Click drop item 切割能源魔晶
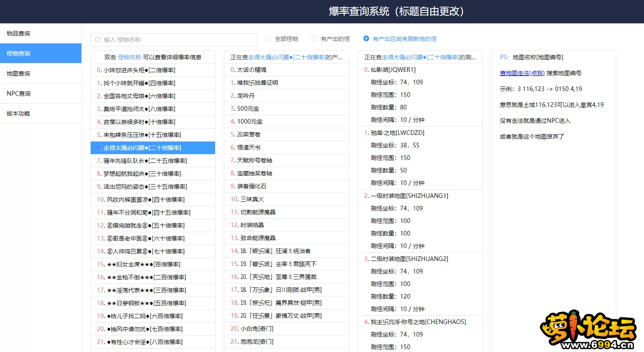 [x=287, y=212]
